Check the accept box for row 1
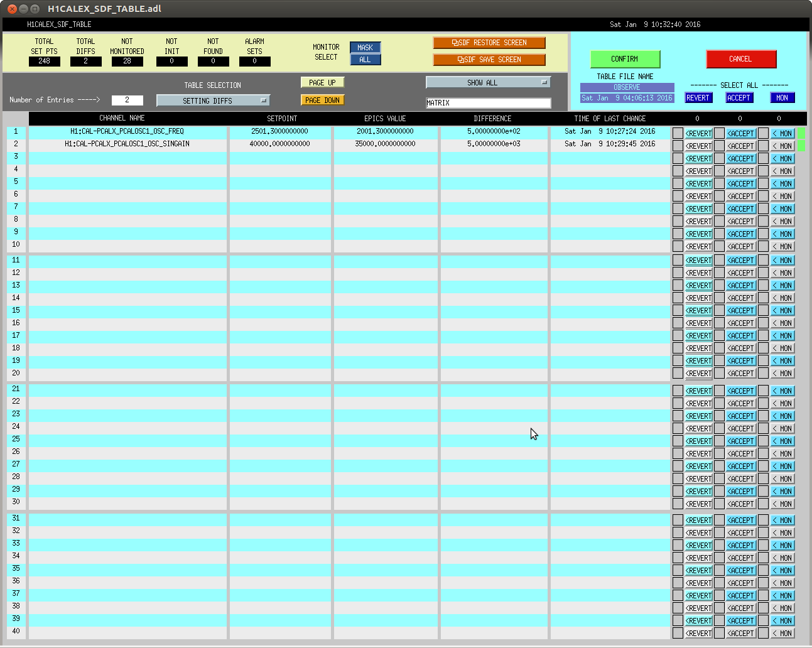 coord(719,133)
